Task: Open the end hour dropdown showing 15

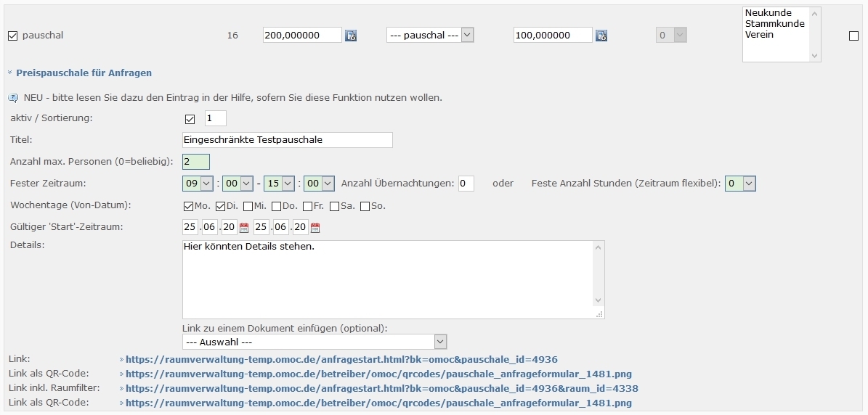Action: click(280, 184)
